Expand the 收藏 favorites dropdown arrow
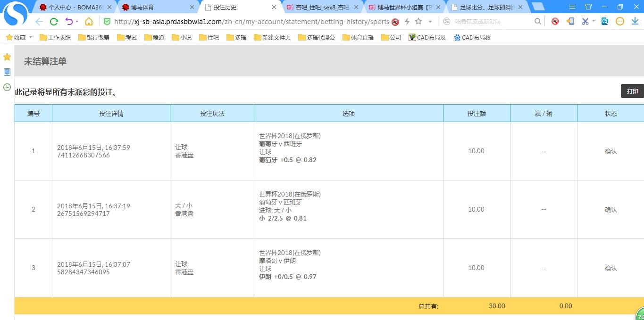This screenshot has width=644, height=320. tap(31, 37)
